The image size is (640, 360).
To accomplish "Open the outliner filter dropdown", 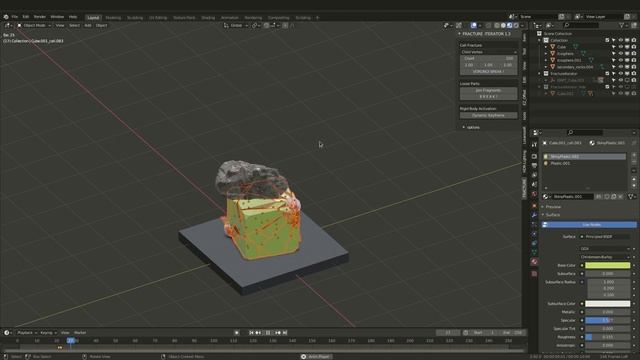I will click(623, 25).
